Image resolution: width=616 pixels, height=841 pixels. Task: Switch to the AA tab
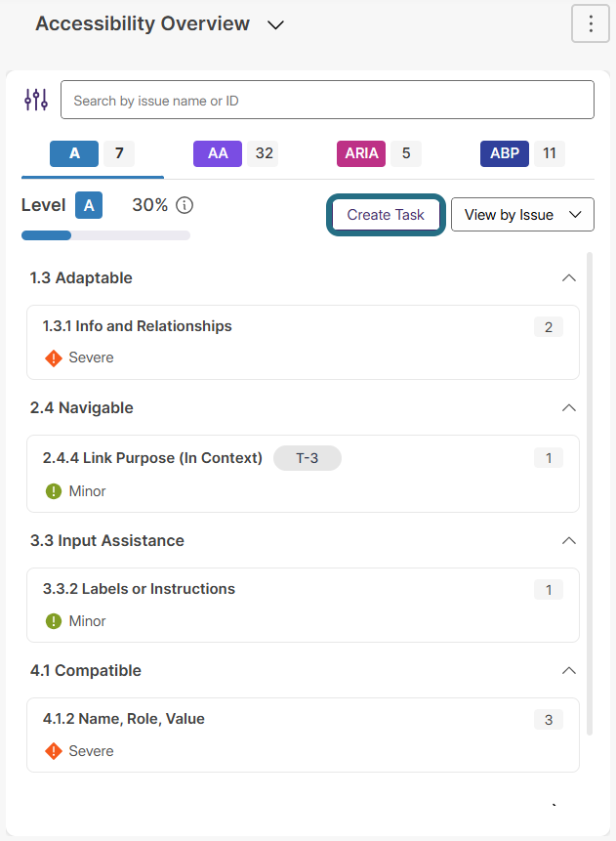(x=218, y=153)
